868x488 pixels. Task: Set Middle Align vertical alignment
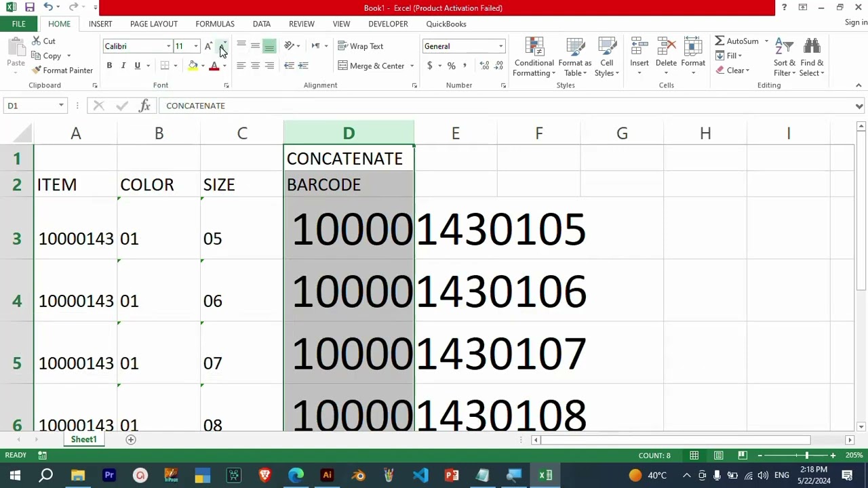[256, 46]
